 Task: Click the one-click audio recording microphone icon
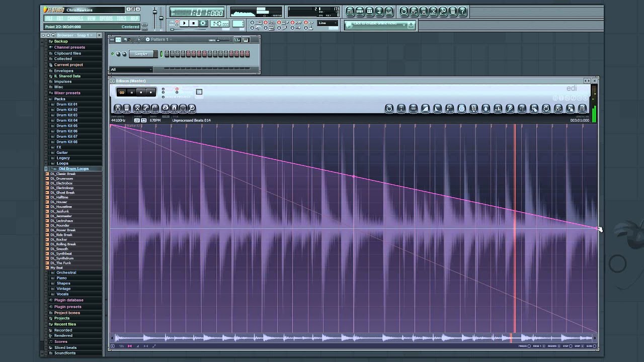pyautogui.click(x=443, y=11)
